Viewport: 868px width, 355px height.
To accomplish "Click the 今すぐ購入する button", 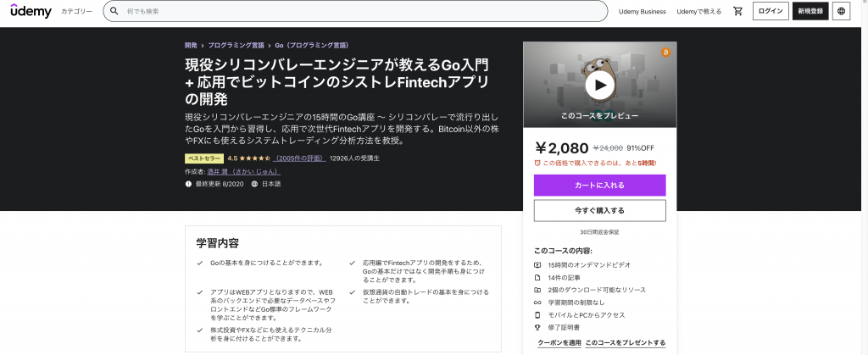I will point(599,211).
